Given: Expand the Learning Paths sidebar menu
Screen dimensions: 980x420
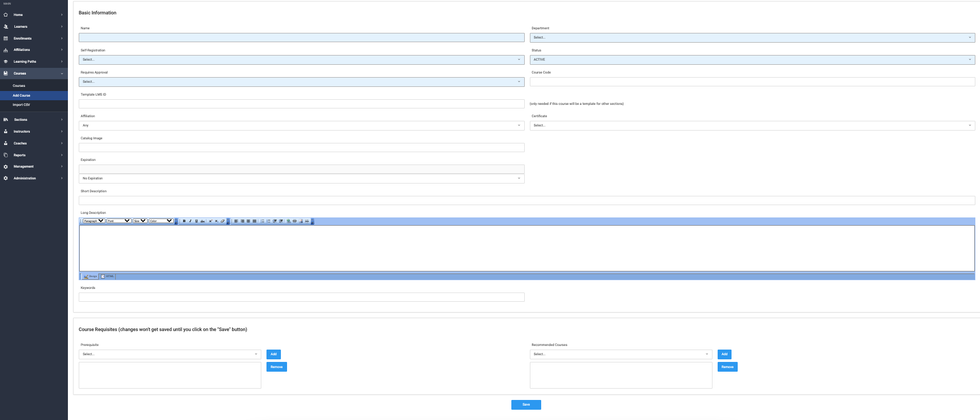Looking at the screenshot, I should click(x=25, y=62).
